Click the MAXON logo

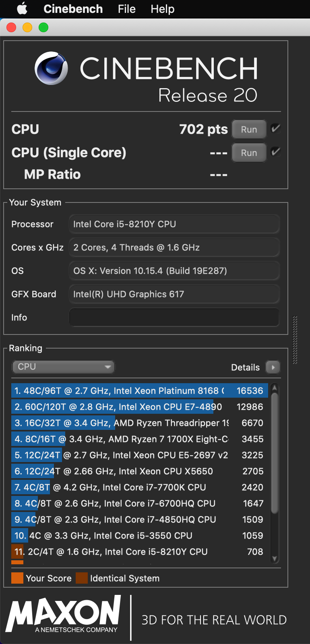(x=63, y=614)
